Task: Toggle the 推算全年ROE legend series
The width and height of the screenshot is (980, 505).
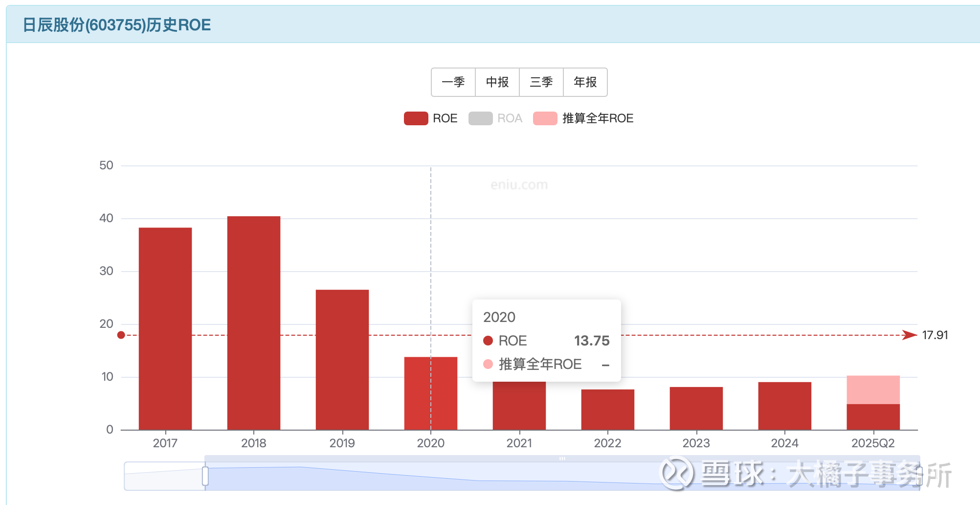Action: point(583,118)
